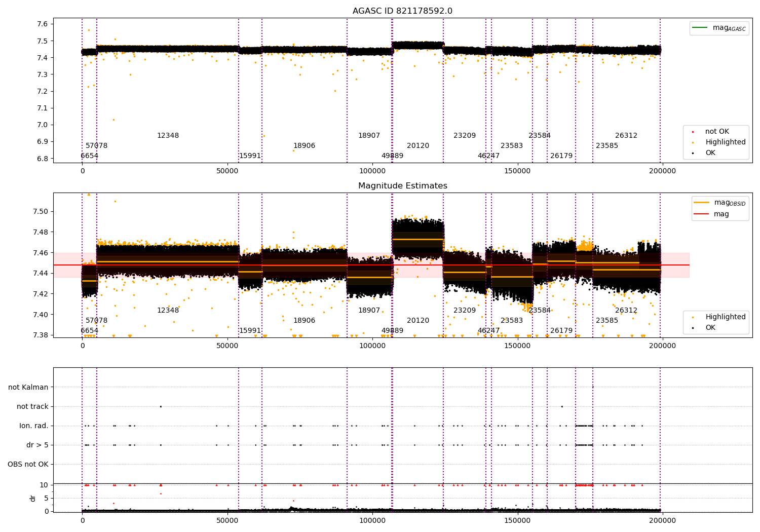Click obsid label 18906 in top plot

point(304,146)
